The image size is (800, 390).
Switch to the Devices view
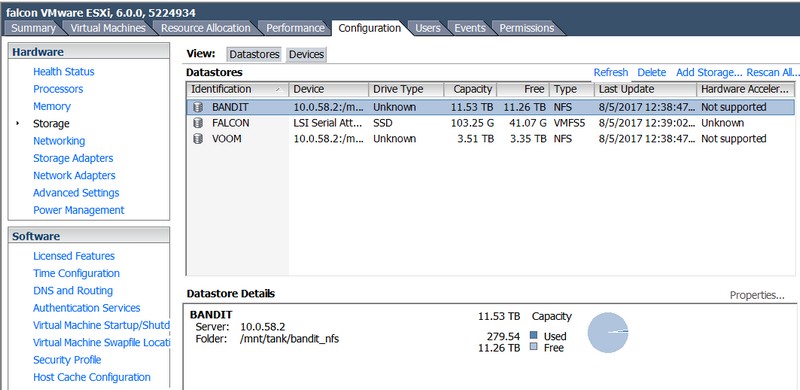click(x=306, y=54)
